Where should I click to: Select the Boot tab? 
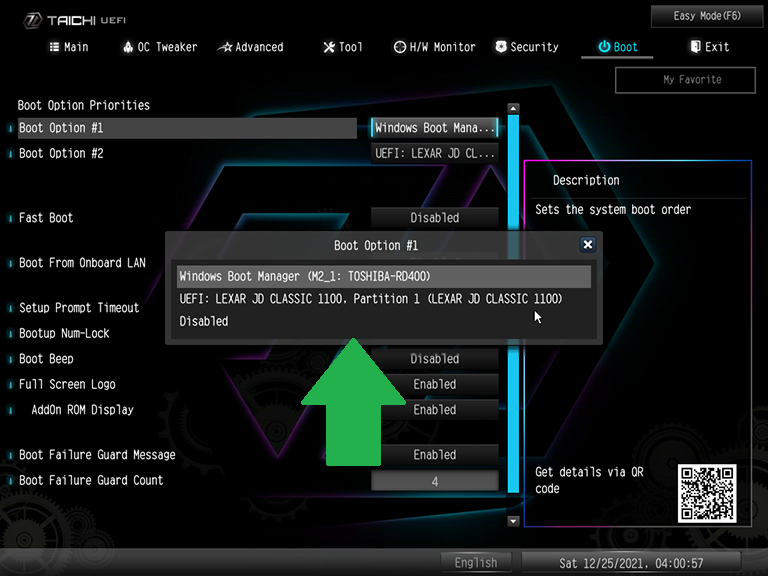click(x=618, y=47)
